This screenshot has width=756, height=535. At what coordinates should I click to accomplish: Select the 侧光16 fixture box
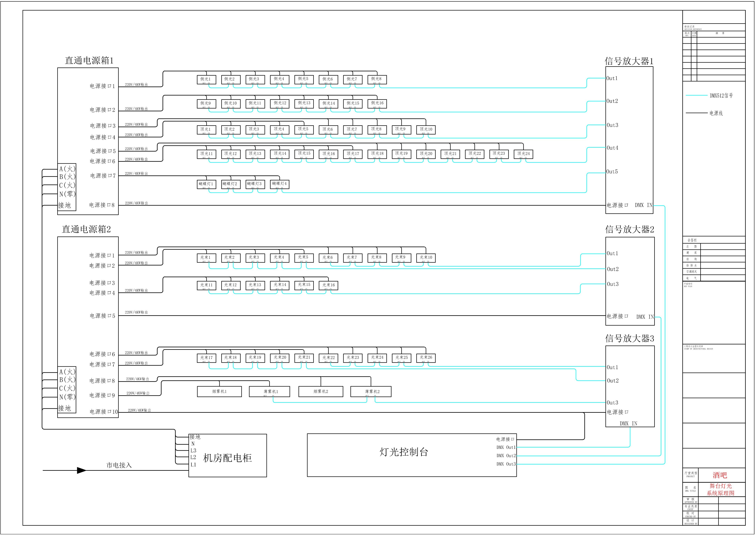pos(377,104)
